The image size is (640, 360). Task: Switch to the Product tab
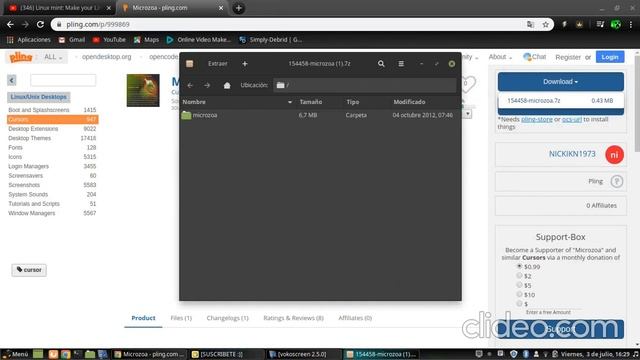pos(143,318)
